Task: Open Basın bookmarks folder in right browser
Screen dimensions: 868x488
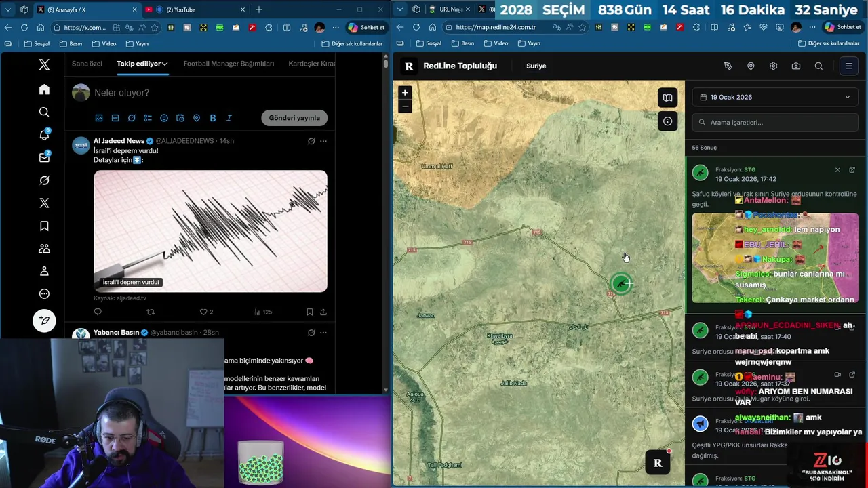Action: (x=463, y=43)
